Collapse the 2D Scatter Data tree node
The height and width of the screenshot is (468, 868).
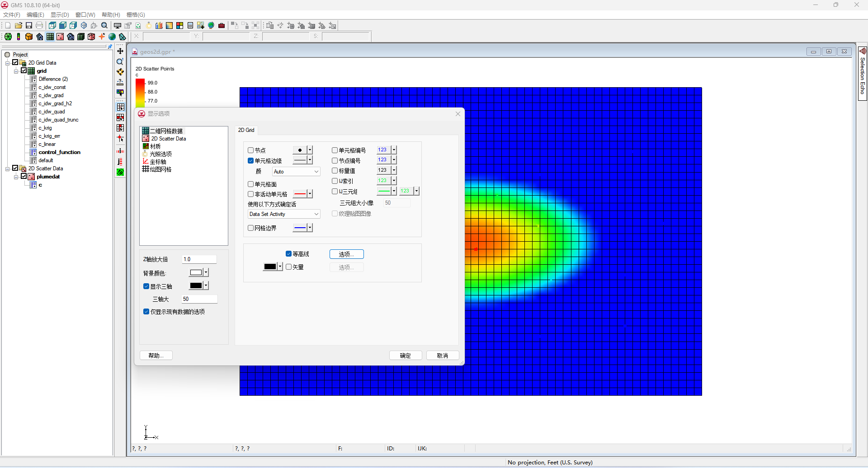(x=7, y=169)
